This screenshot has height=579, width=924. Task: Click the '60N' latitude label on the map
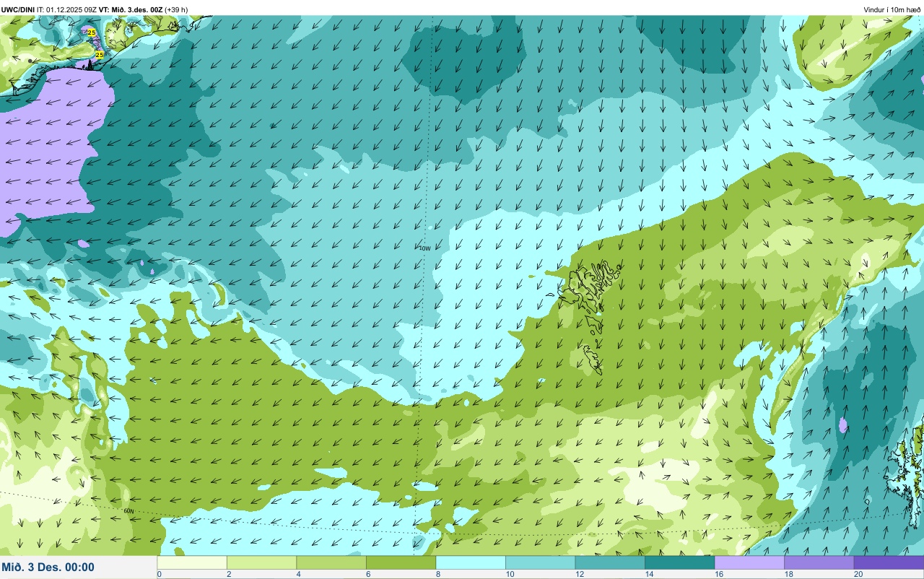(x=128, y=511)
